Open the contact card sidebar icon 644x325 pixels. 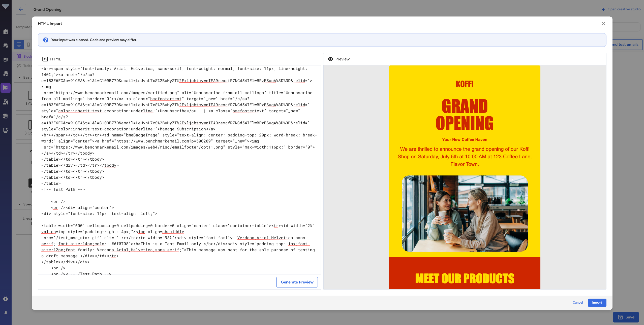[6, 60]
